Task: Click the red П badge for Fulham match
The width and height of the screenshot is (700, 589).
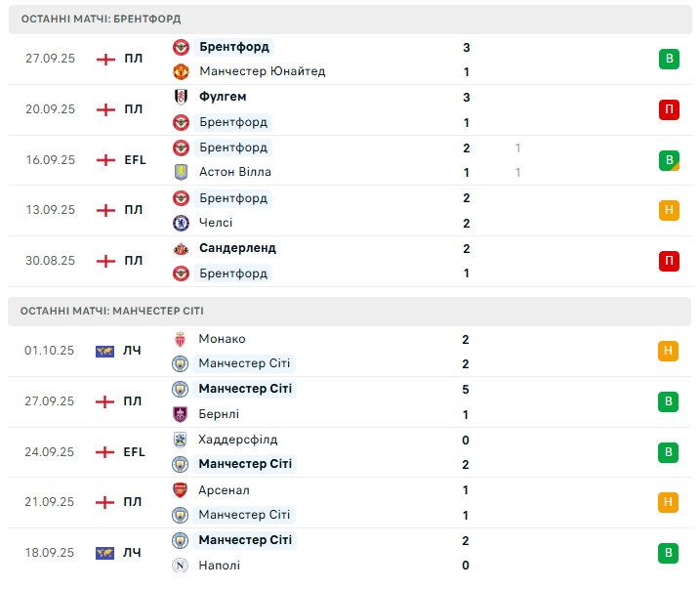Action: [x=669, y=109]
